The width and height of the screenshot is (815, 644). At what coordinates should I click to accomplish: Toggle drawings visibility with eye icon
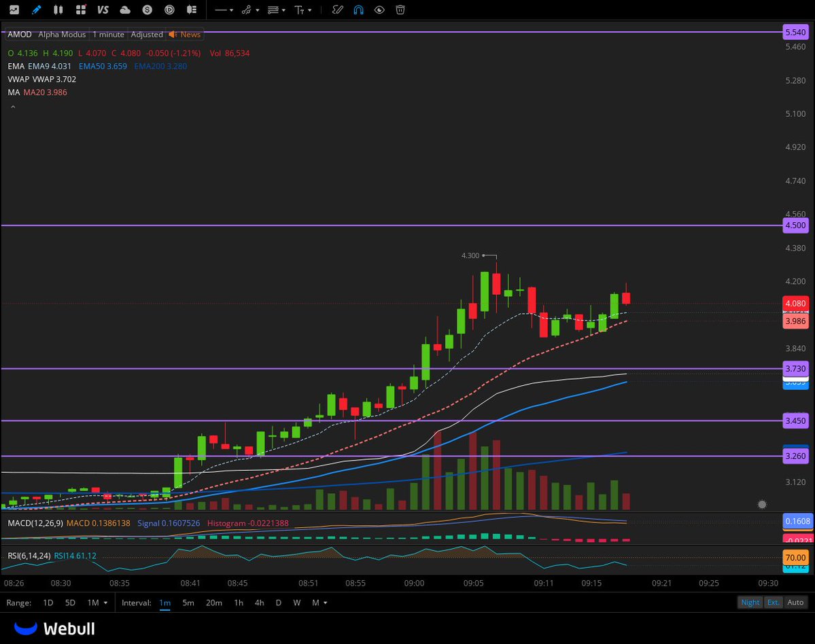(x=379, y=10)
